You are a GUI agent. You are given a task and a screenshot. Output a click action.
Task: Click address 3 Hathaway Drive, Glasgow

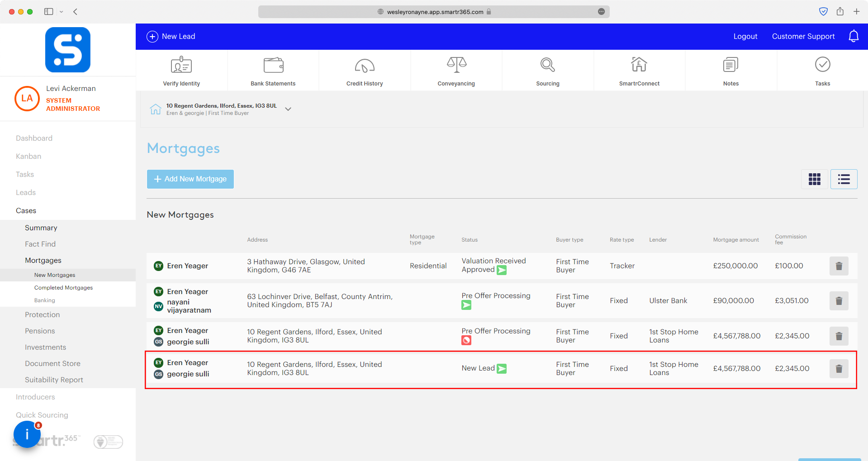pos(306,266)
